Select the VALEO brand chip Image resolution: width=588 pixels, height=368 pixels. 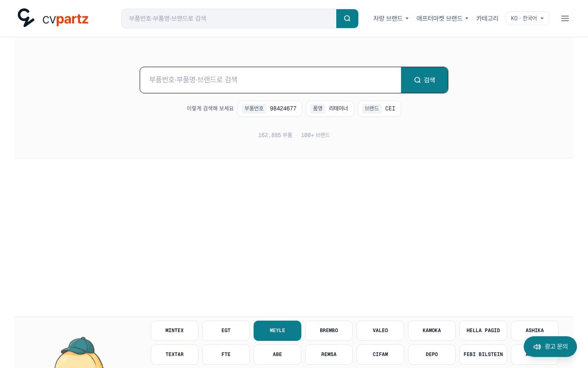[380, 331]
